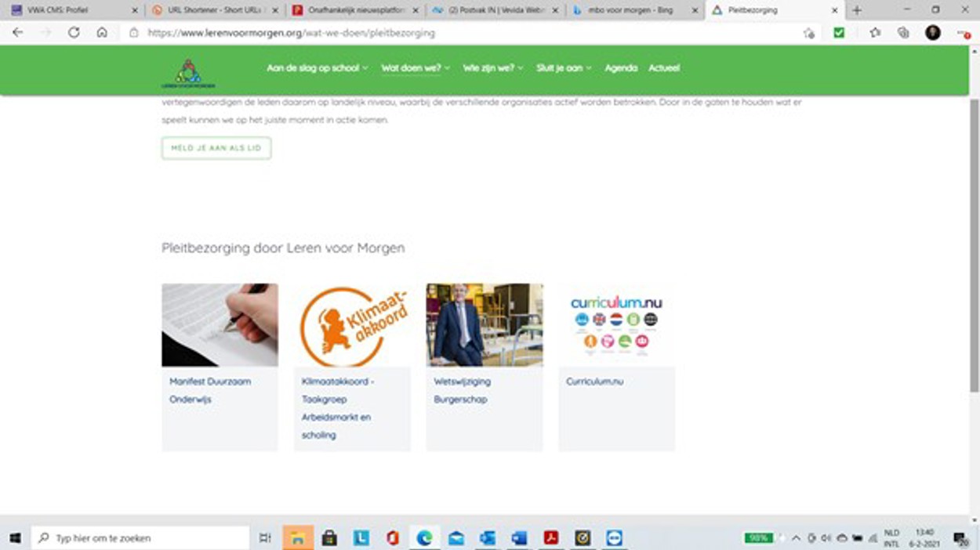
Task: Open browser Collections icon
Action: coord(903,33)
